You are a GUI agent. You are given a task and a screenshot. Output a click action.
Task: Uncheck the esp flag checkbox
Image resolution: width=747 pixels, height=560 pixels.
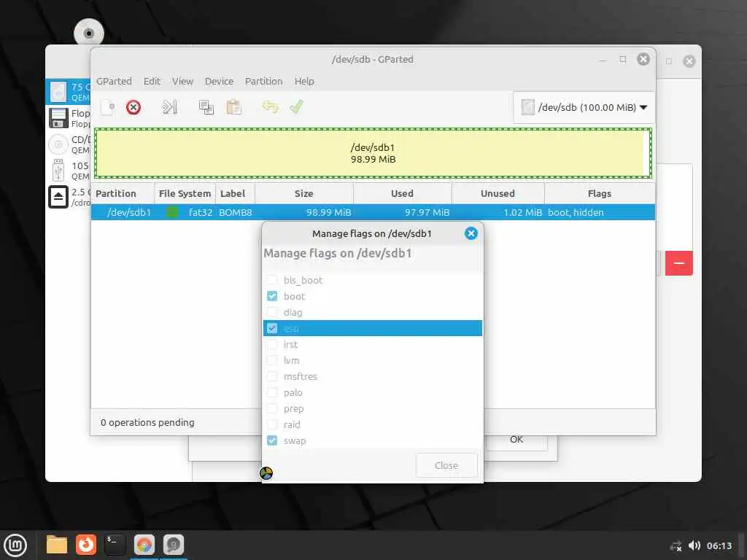(x=272, y=328)
